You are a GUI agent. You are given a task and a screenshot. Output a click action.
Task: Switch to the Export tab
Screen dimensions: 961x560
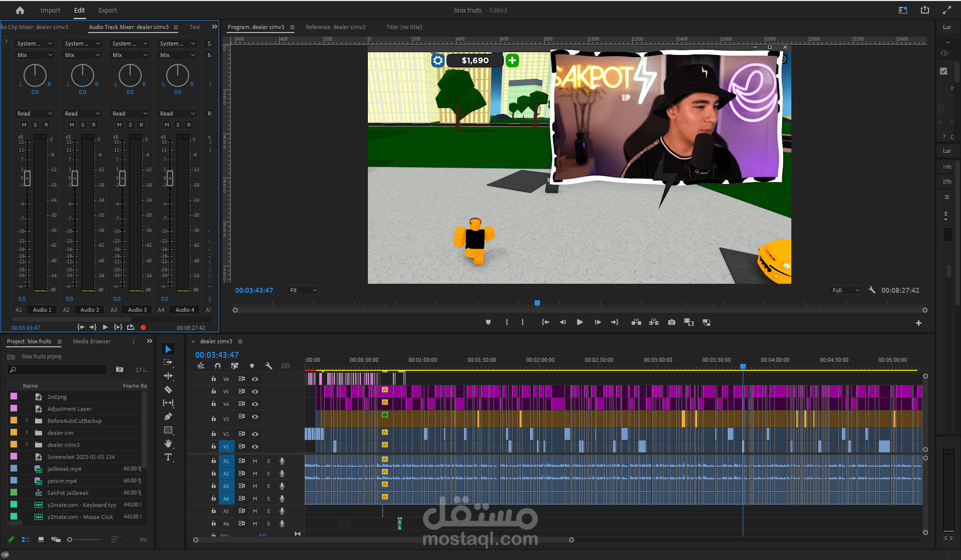coord(107,10)
